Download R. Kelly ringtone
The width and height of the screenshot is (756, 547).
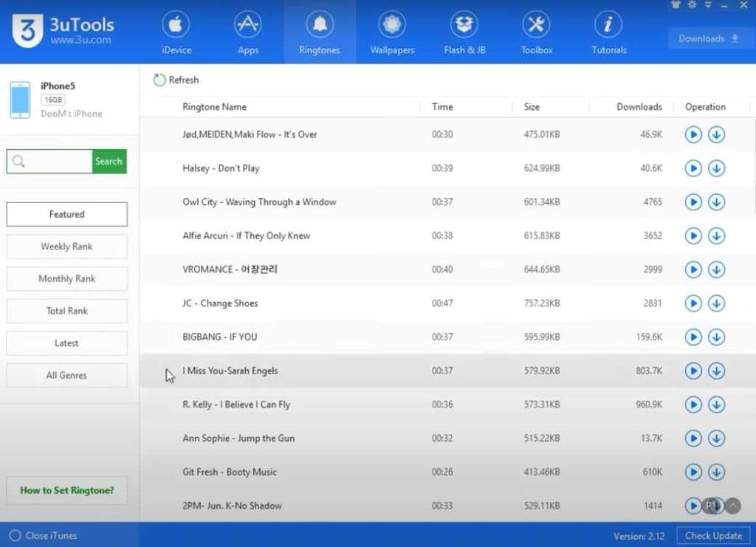coord(716,405)
